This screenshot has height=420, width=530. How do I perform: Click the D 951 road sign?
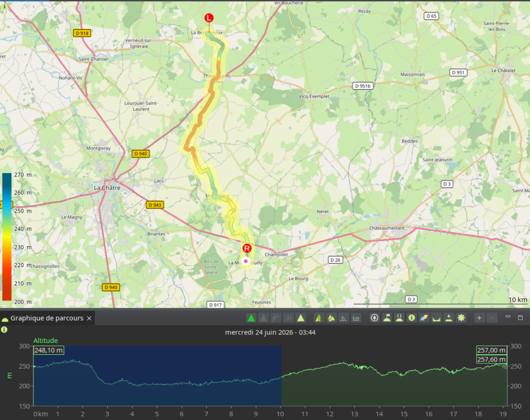459,73
